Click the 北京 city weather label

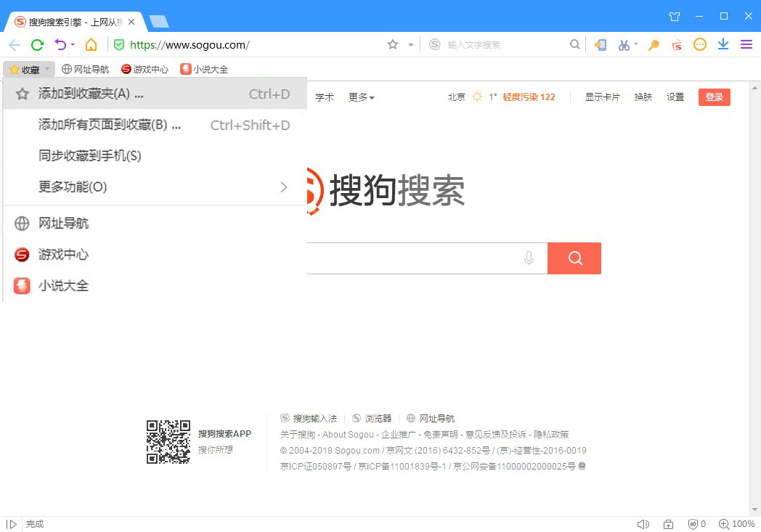pos(456,97)
